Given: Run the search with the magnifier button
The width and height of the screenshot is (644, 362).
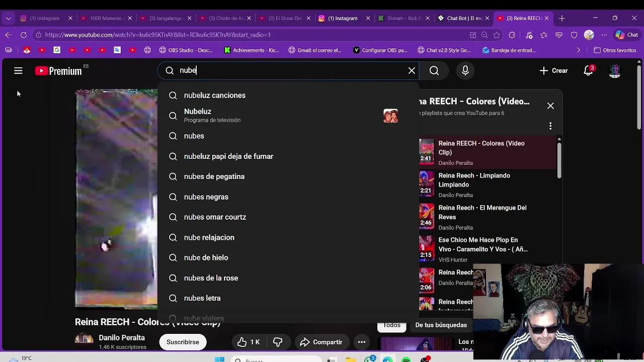Looking at the screenshot, I should click(434, 71).
